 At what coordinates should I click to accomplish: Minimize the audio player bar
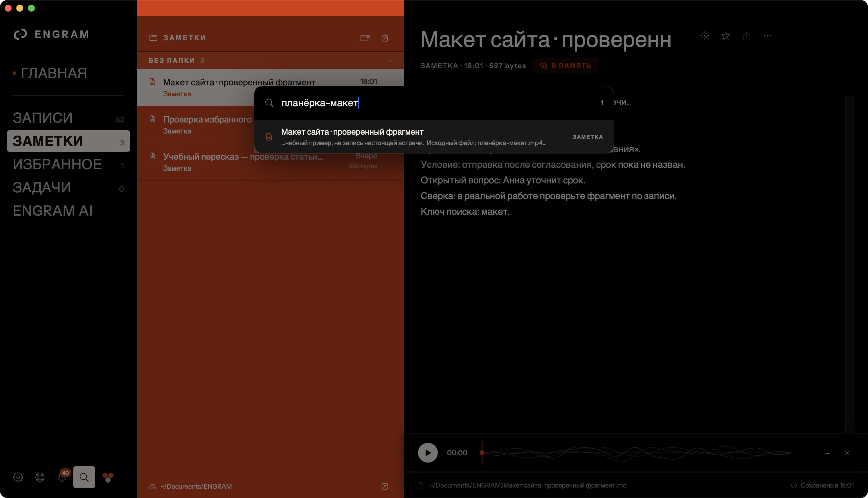[x=827, y=453]
